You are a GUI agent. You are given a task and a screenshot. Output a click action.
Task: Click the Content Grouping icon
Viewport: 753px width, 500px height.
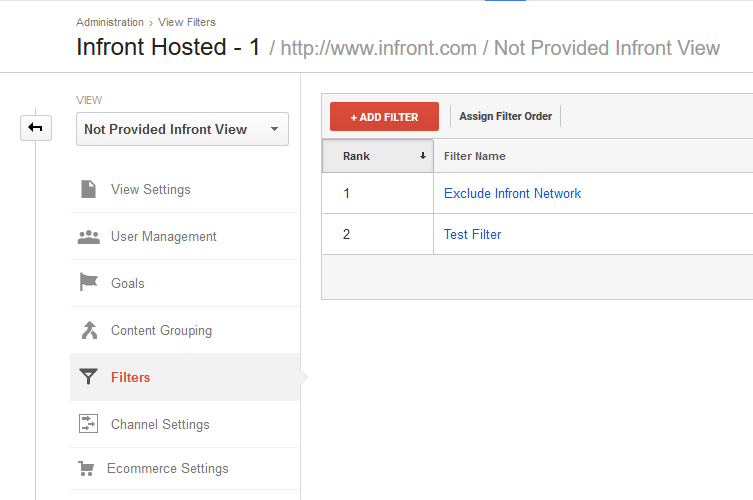click(89, 330)
